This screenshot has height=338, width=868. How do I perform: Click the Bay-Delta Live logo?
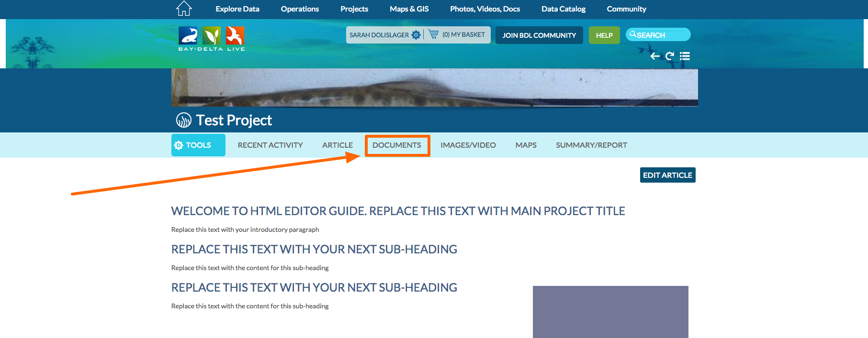click(x=211, y=39)
